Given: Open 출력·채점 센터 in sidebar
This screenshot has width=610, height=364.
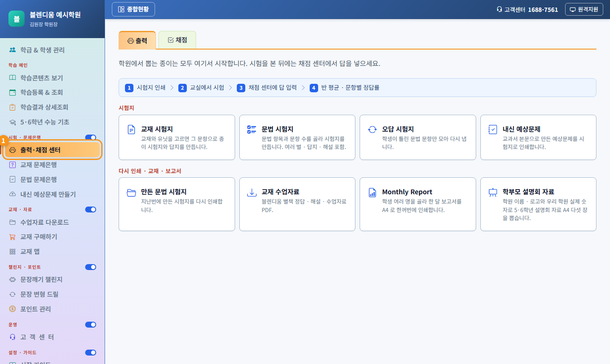Looking at the screenshot, I should [x=53, y=150].
